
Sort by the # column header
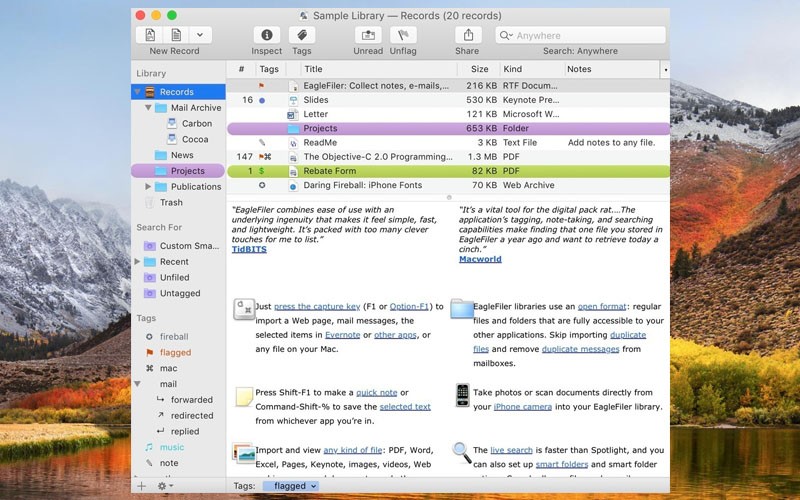(x=241, y=69)
